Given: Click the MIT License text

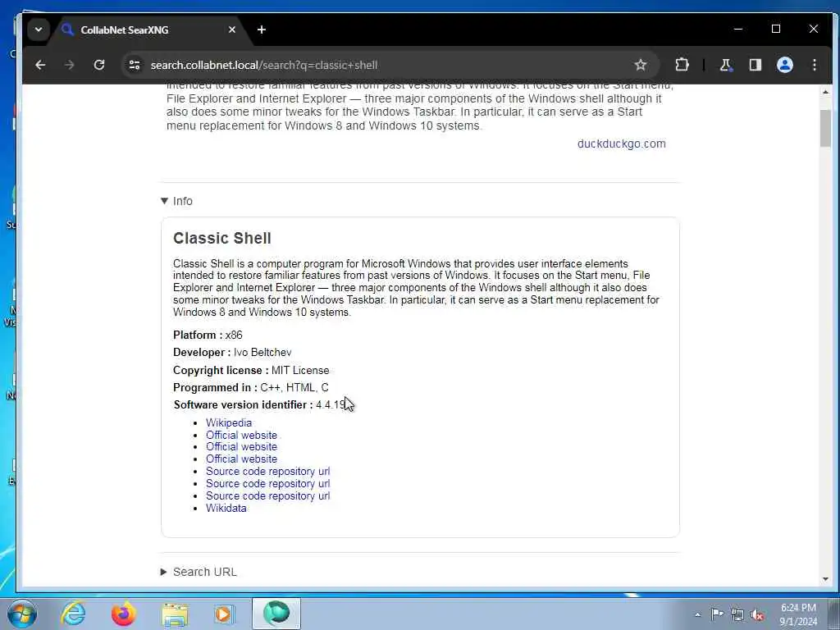Looking at the screenshot, I should (x=300, y=370).
